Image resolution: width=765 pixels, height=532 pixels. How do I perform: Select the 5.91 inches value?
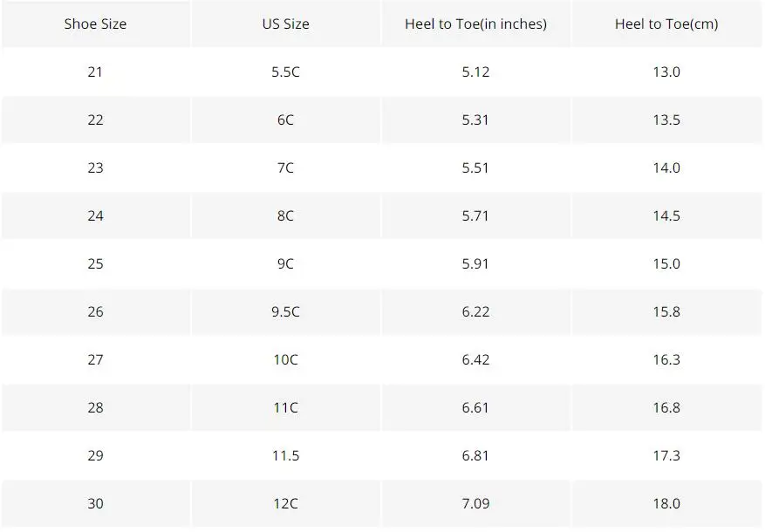(475, 263)
